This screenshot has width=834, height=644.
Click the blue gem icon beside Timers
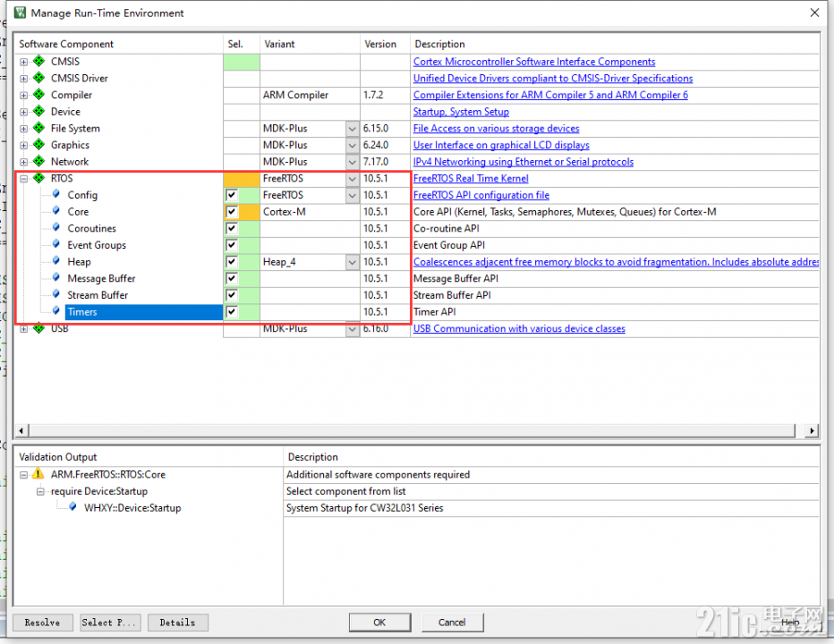click(55, 311)
